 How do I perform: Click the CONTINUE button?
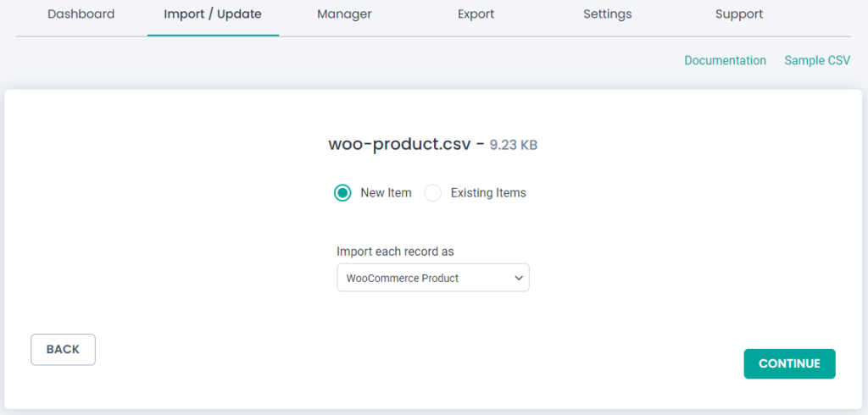pyautogui.click(x=789, y=363)
